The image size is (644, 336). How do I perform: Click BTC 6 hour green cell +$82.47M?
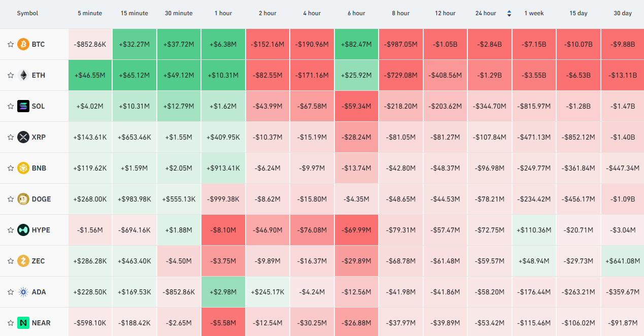356,44
